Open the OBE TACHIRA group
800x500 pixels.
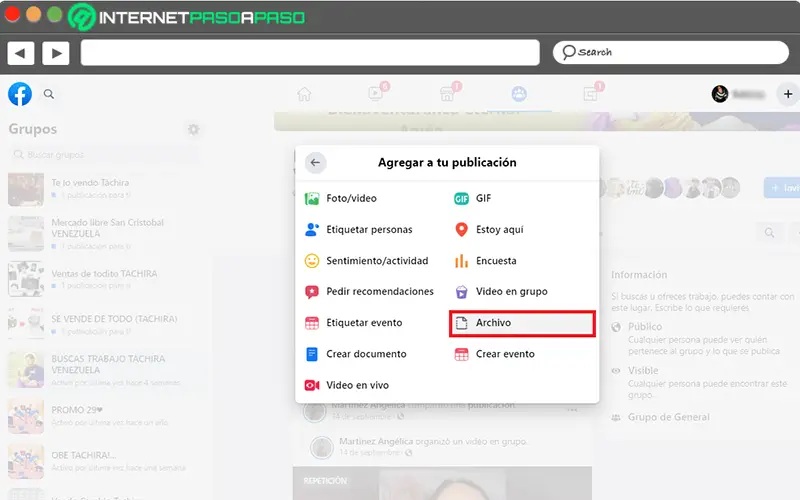coord(105,461)
